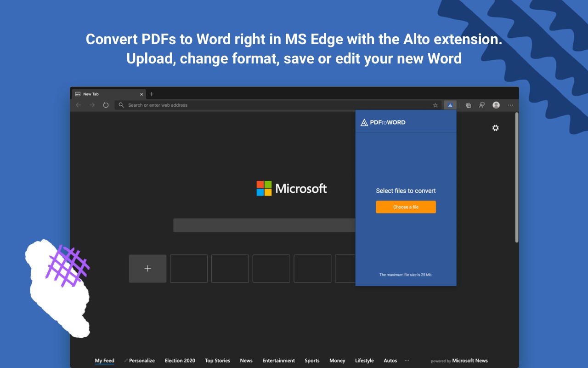The width and height of the screenshot is (588, 368).
Task: Expand more feed categories ellipsis
Action: point(407,361)
